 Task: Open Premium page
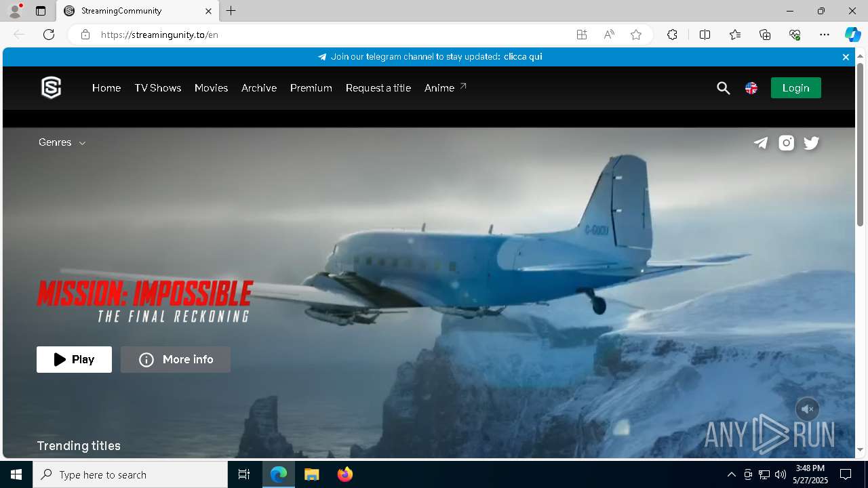click(x=311, y=88)
